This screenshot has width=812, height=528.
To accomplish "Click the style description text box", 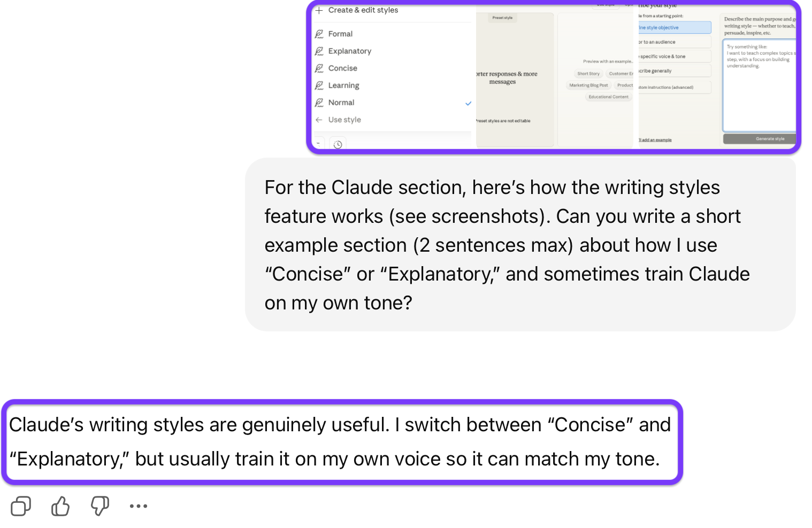I will pyautogui.click(x=759, y=86).
